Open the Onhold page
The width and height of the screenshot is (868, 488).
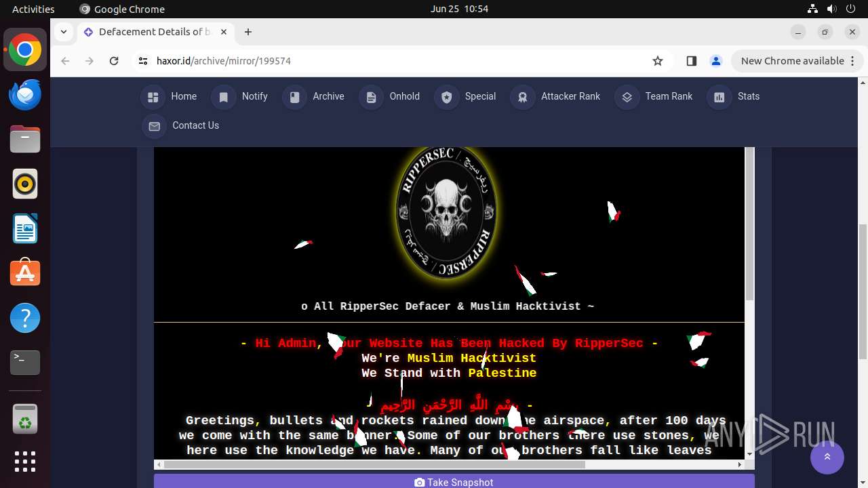(x=390, y=97)
